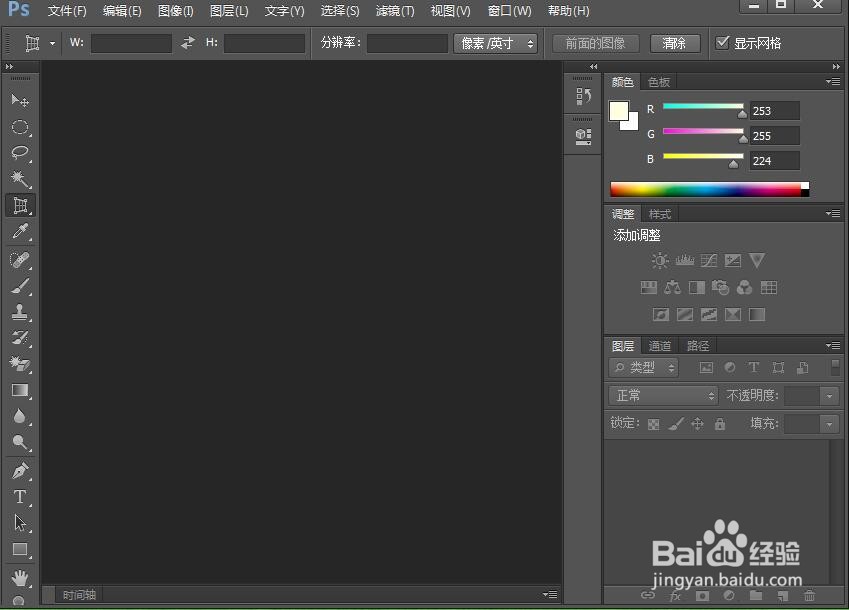Viewport: 849px width, 610px height.
Task: Select the Magic Wand tool
Action: pos(20,179)
